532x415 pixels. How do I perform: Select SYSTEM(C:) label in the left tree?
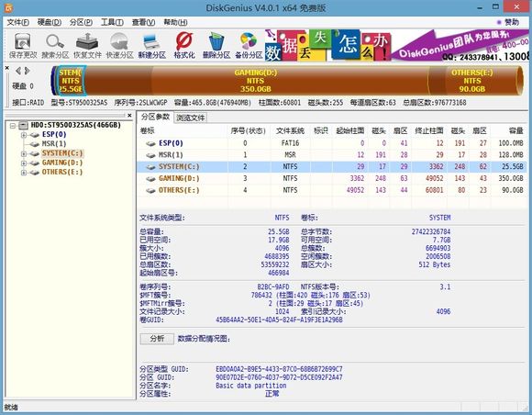(x=62, y=153)
